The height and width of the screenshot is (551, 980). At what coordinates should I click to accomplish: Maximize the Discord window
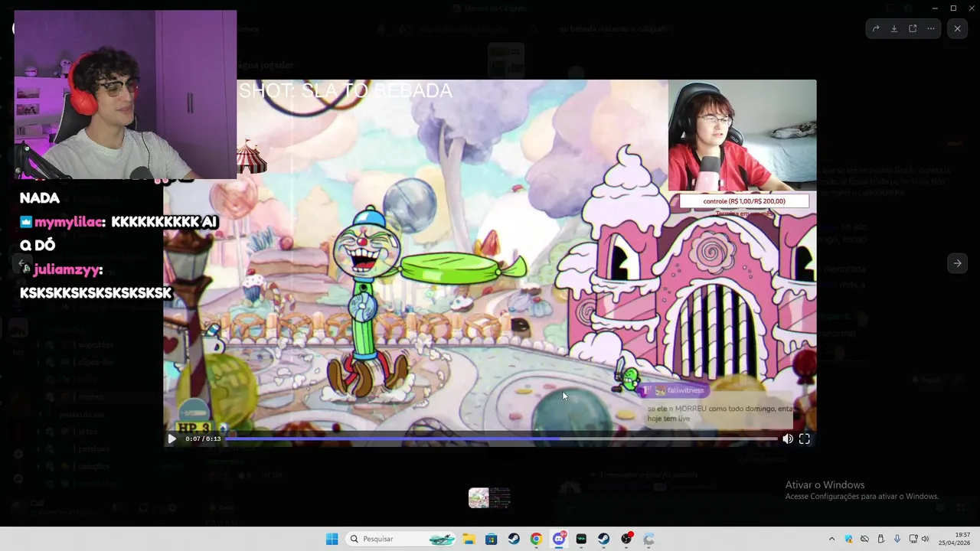tap(953, 8)
